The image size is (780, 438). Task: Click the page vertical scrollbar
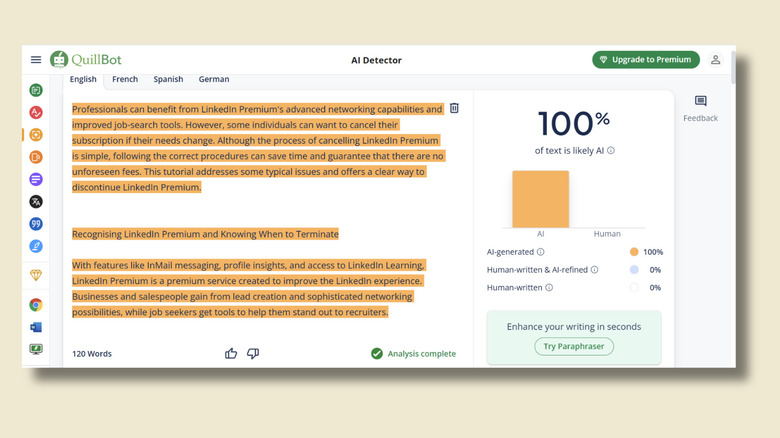click(733, 66)
